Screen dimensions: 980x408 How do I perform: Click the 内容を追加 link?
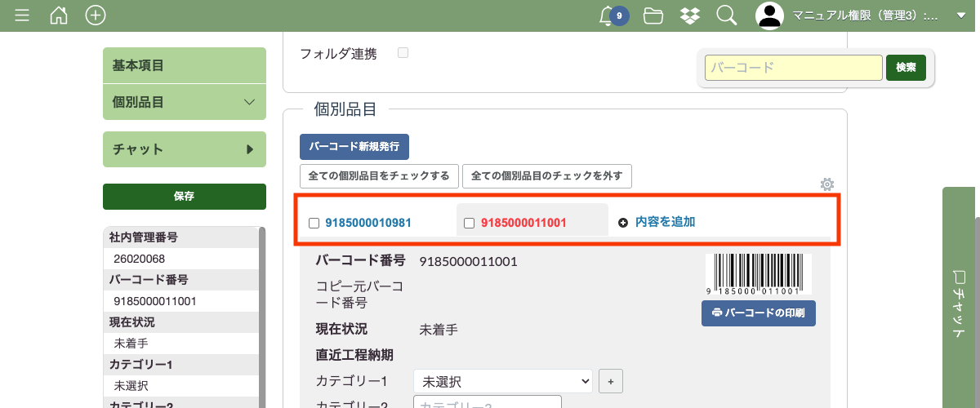665,221
